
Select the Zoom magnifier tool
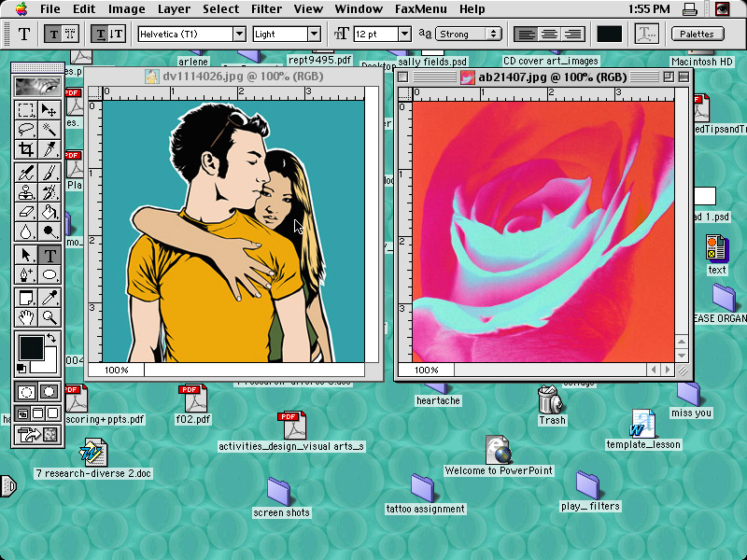coord(49,317)
